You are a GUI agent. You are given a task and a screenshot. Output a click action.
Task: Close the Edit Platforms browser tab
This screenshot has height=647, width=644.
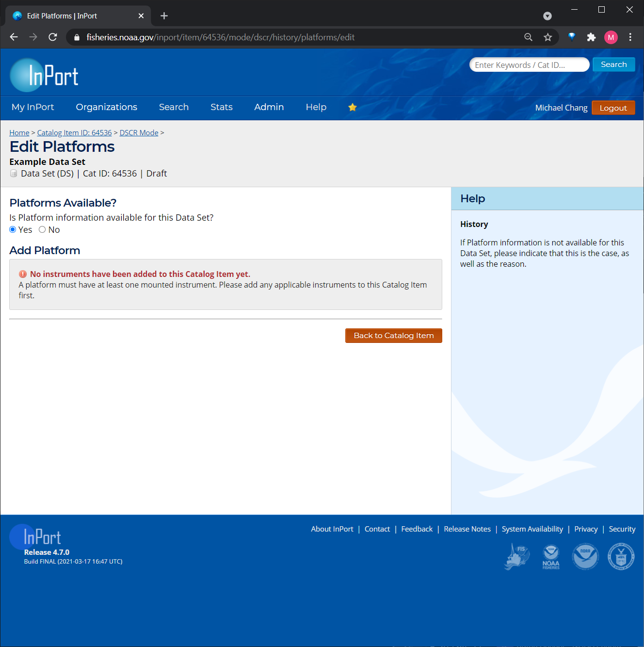pyautogui.click(x=141, y=16)
